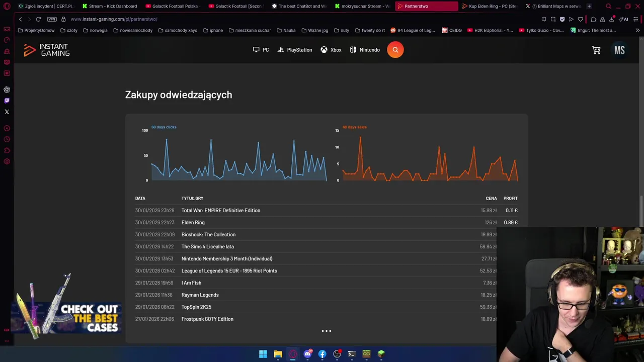
Task: Click the Frostpunk GOTY Edition entry
Action: (207, 319)
